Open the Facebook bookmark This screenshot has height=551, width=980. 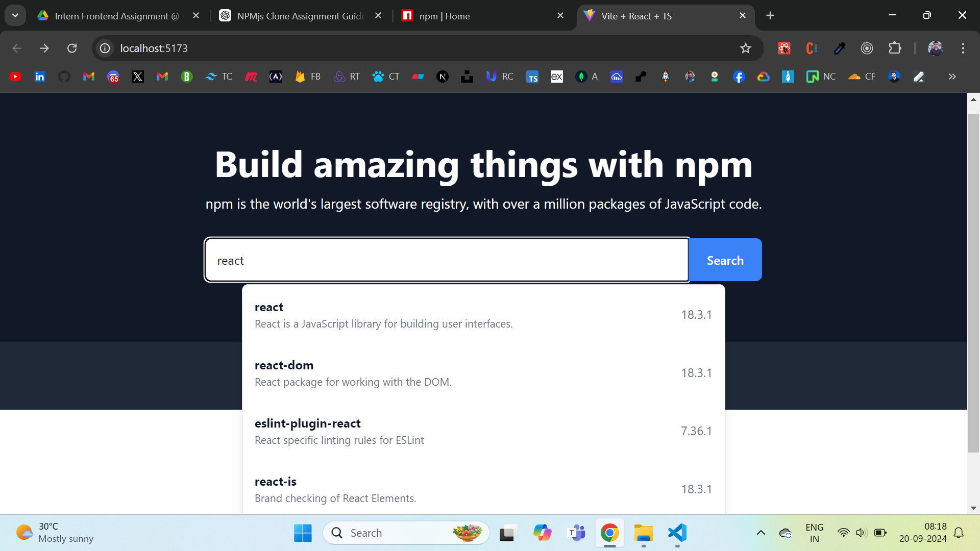[x=739, y=77]
